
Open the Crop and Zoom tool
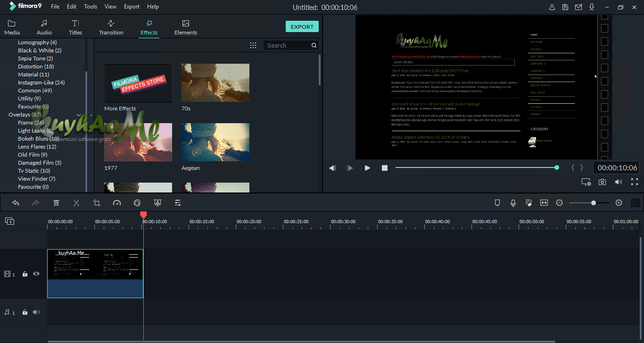click(x=97, y=203)
